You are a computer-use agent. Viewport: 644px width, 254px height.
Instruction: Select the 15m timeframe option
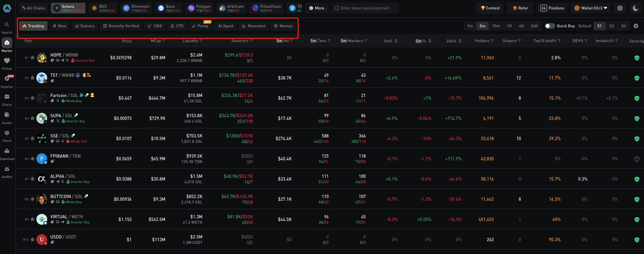click(x=496, y=26)
